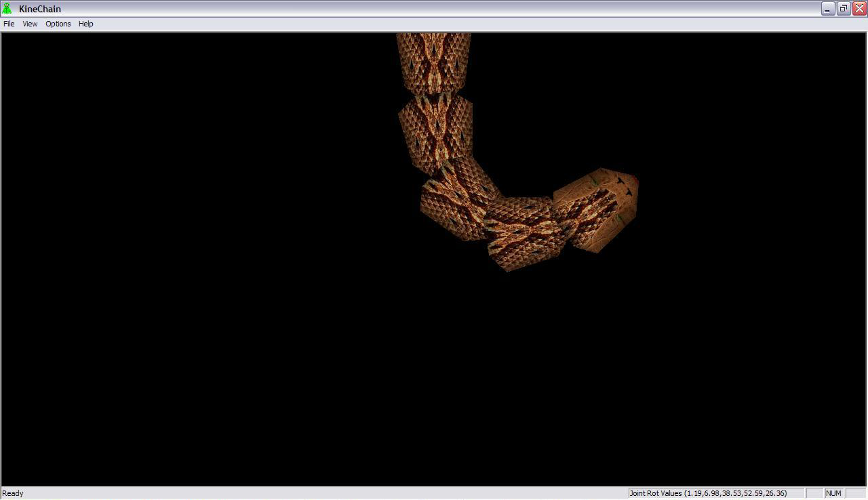868x500 pixels.
Task: Restore down the KineChain window
Action: (844, 9)
